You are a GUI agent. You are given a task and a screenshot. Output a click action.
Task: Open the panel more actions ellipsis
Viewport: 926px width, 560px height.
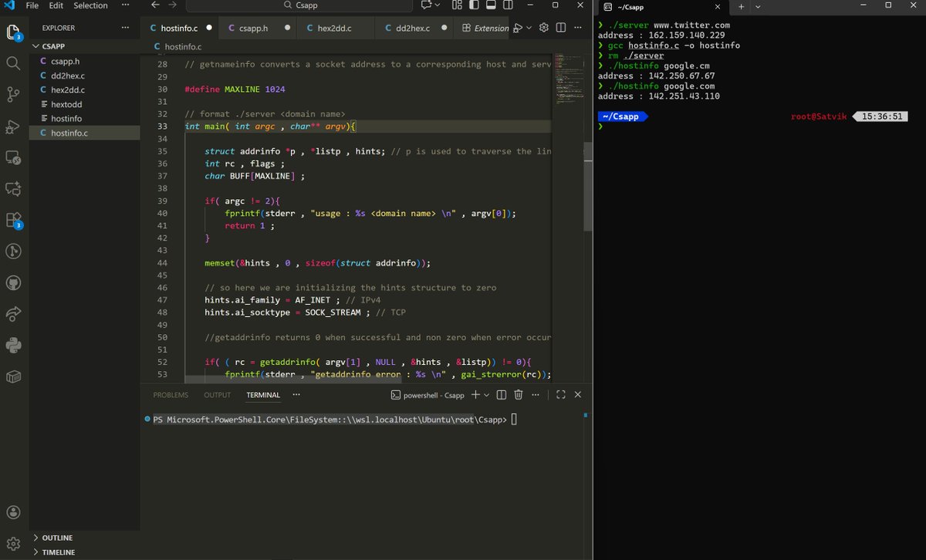[537, 394]
